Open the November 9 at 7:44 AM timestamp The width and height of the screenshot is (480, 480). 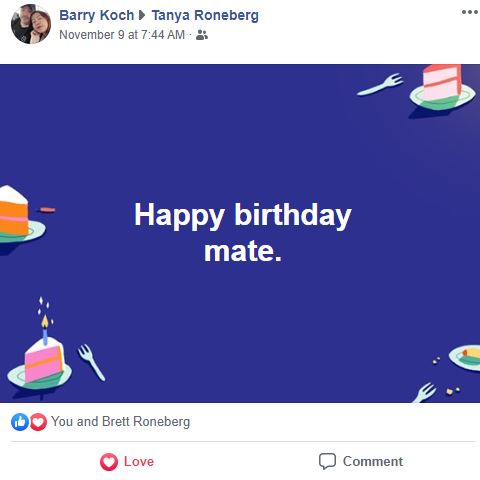pyautogui.click(x=122, y=35)
